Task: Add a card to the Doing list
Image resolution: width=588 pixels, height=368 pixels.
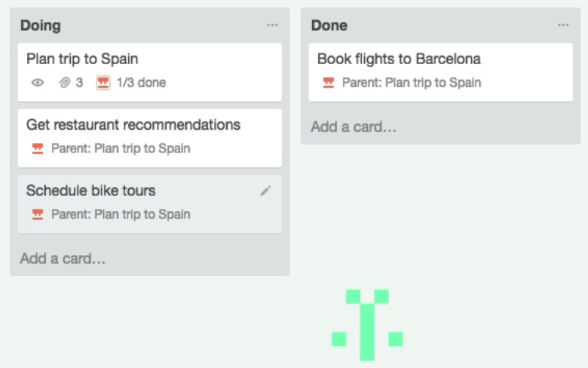Action: 63,259
